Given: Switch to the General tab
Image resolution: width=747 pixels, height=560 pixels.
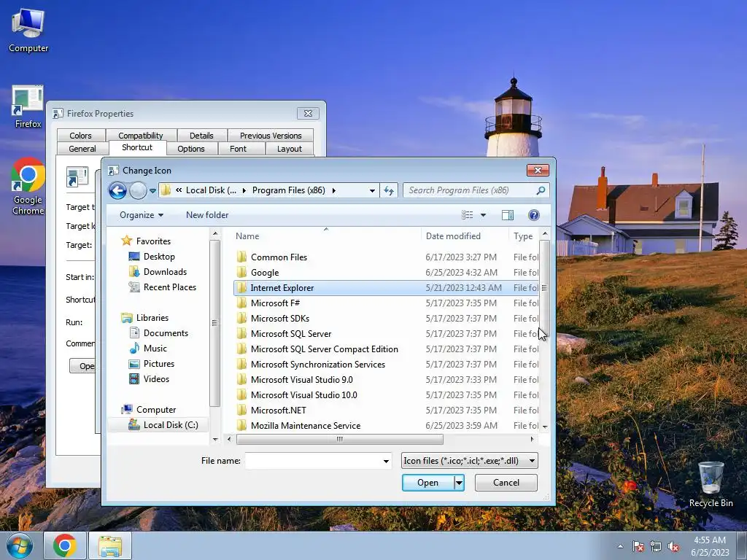Looking at the screenshot, I should [x=82, y=149].
